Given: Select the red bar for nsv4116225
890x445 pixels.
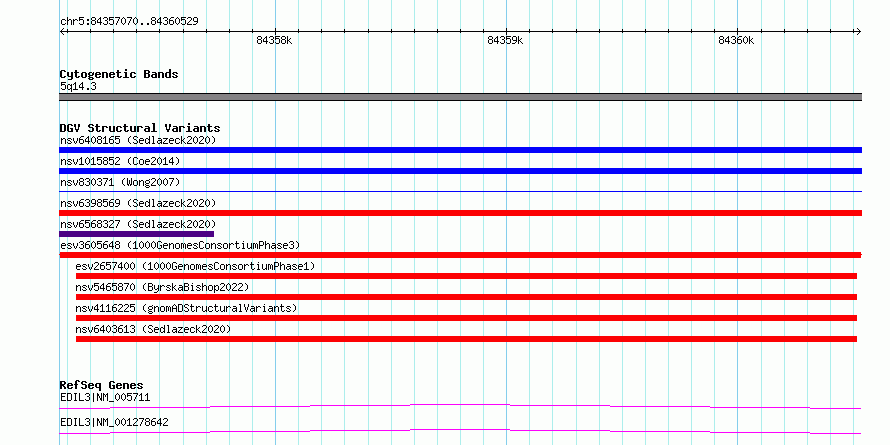Looking at the screenshot, I should click(x=466, y=318).
